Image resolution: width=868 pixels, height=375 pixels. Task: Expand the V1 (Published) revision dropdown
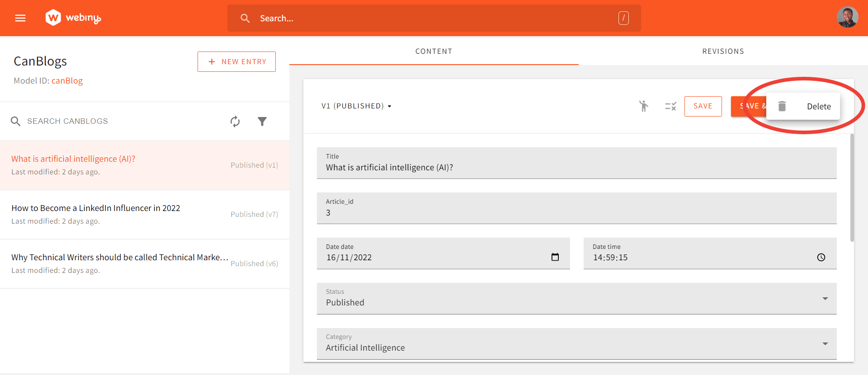pos(356,106)
